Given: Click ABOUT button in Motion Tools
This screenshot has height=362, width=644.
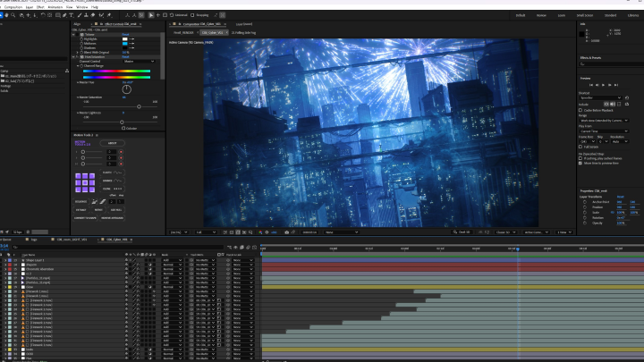Looking at the screenshot, I should click(112, 143).
